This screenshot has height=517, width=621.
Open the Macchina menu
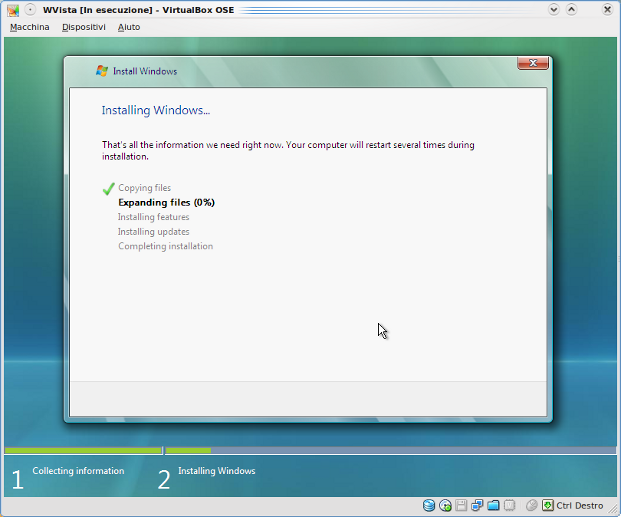[30, 27]
